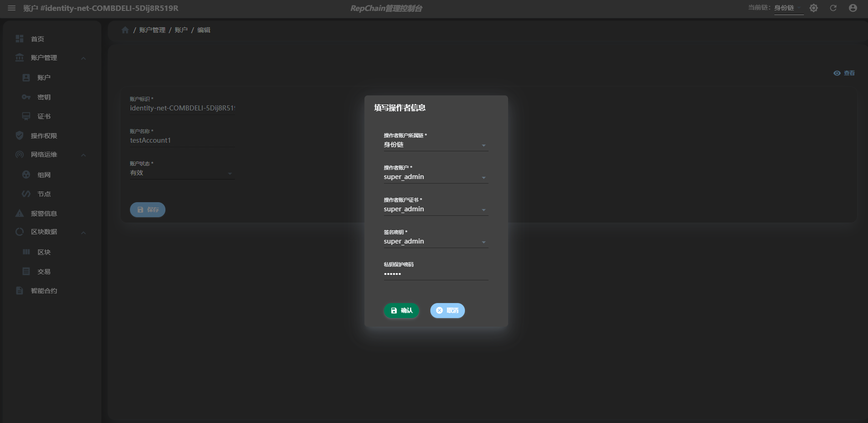Click the eye icon beside 查看
Viewport: 868px width, 423px height.
coord(837,73)
